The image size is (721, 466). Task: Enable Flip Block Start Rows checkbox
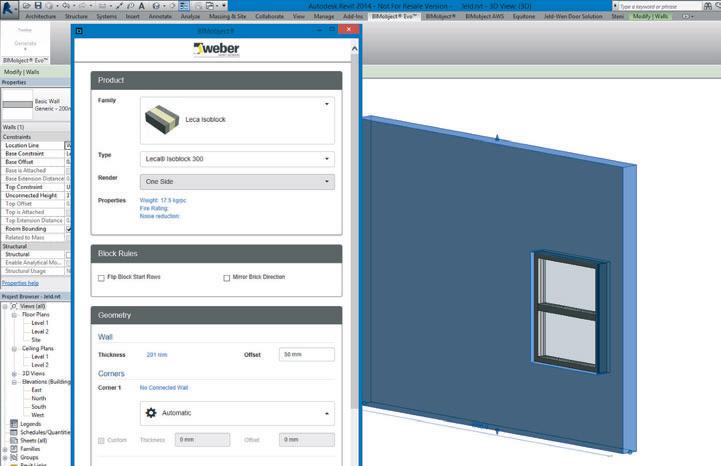point(101,278)
